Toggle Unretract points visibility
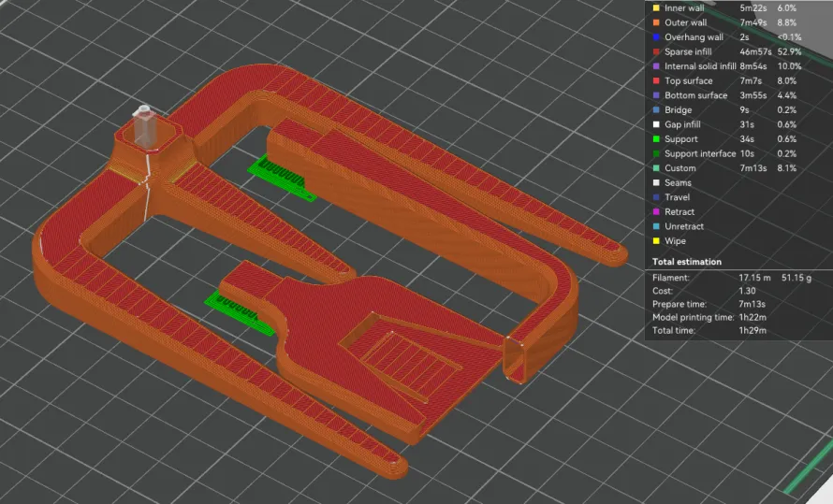 click(683, 226)
